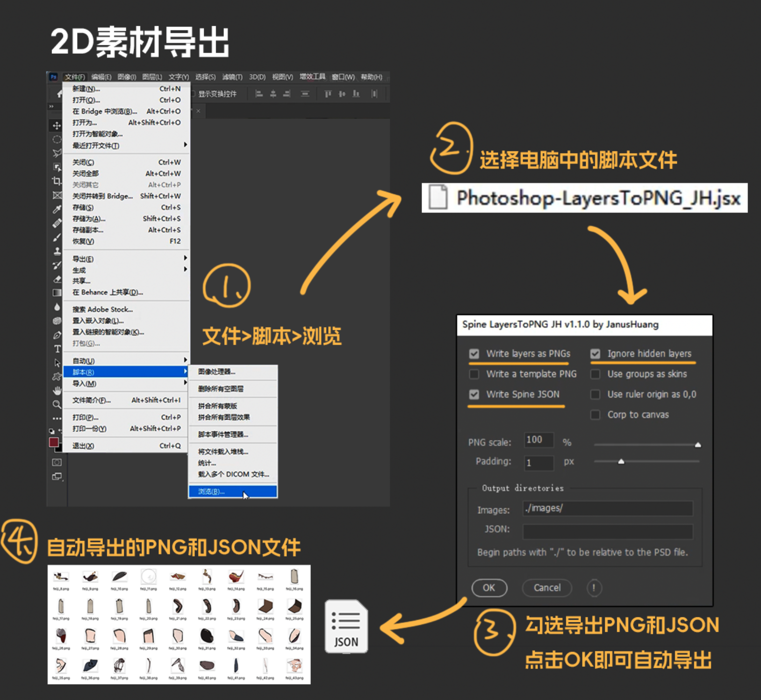The image size is (761, 700).
Task: Select the Crop tool
Action: [57, 181]
